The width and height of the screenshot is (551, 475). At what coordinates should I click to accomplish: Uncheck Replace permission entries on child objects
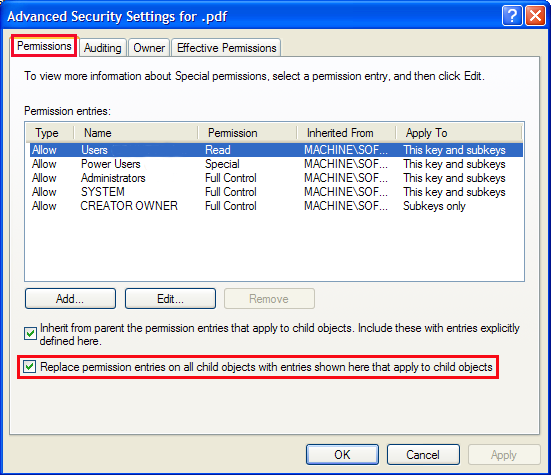tap(29, 367)
